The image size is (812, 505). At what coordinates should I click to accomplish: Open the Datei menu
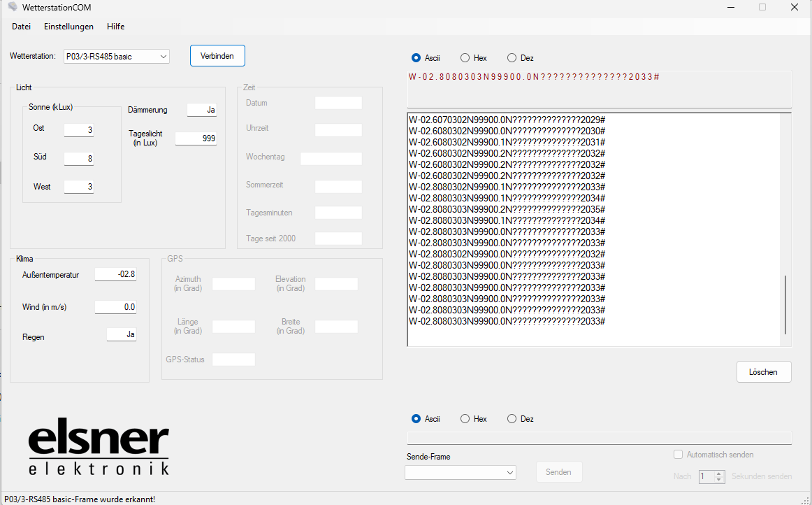point(22,27)
